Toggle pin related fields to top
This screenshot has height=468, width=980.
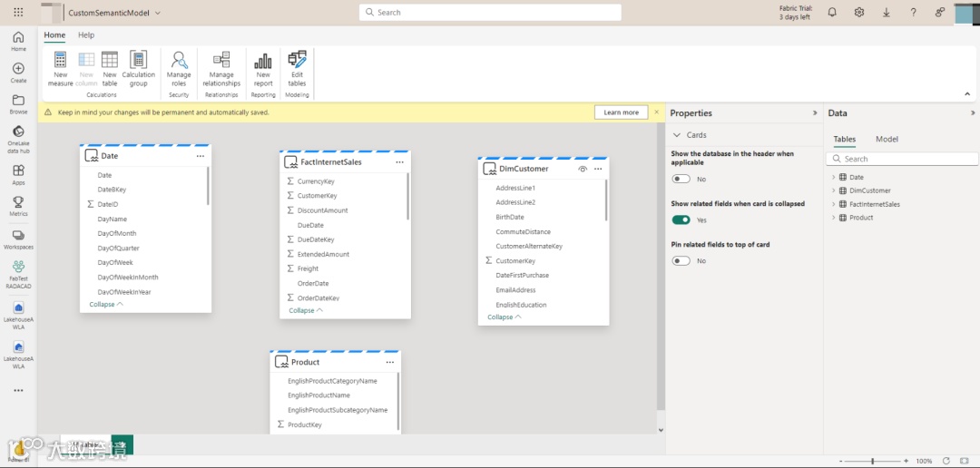(x=681, y=261)
